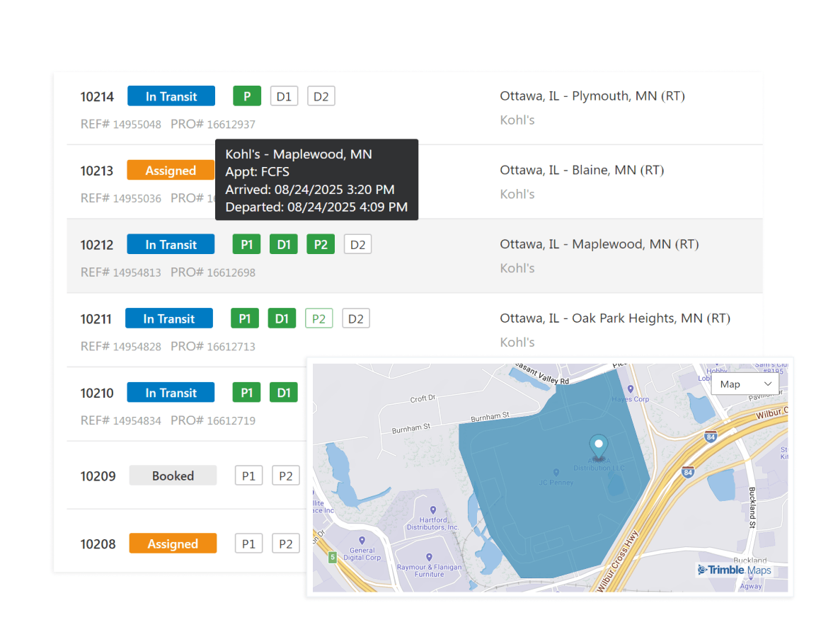821x644 pixels.
Task: Click the location pin marker on the map
Action: [599, 446]
